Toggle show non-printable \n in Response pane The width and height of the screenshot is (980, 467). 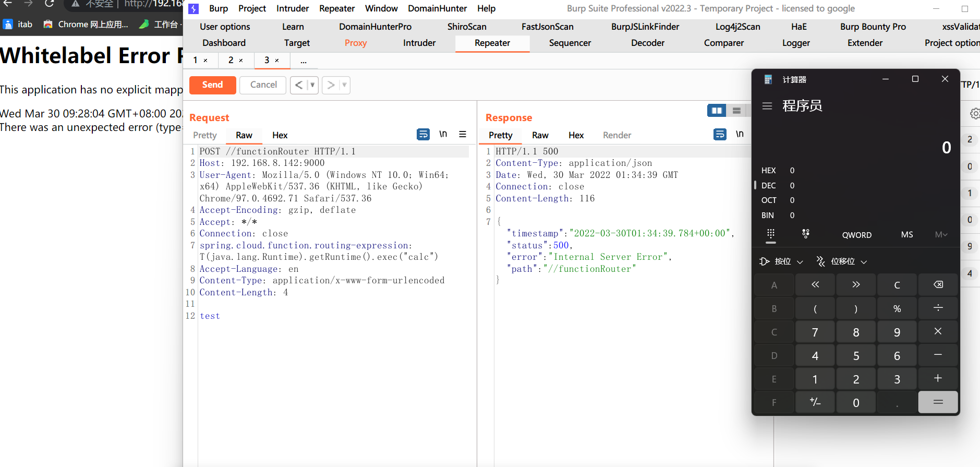[740, 135]
